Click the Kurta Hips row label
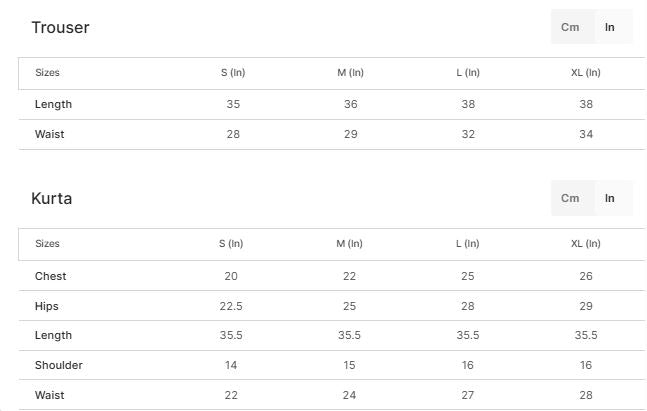This screenshot has width=647, height=411. pos(48,306)
